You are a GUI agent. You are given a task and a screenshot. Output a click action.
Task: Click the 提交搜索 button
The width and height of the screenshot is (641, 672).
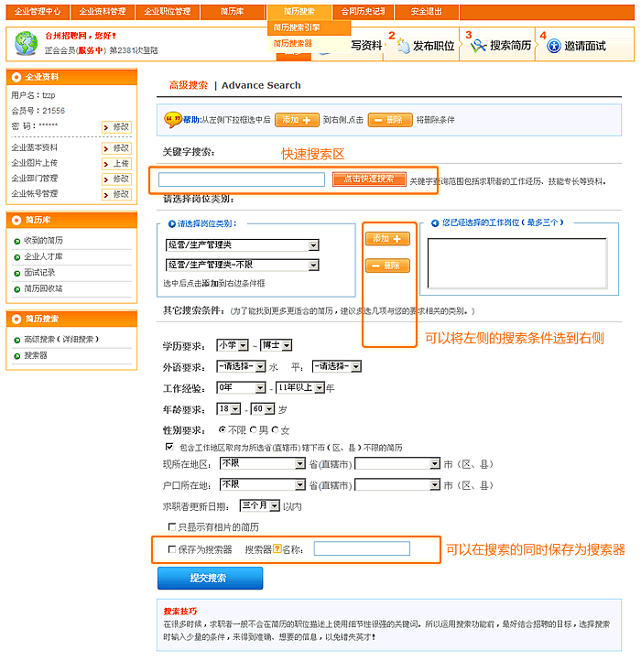(210, 579)
